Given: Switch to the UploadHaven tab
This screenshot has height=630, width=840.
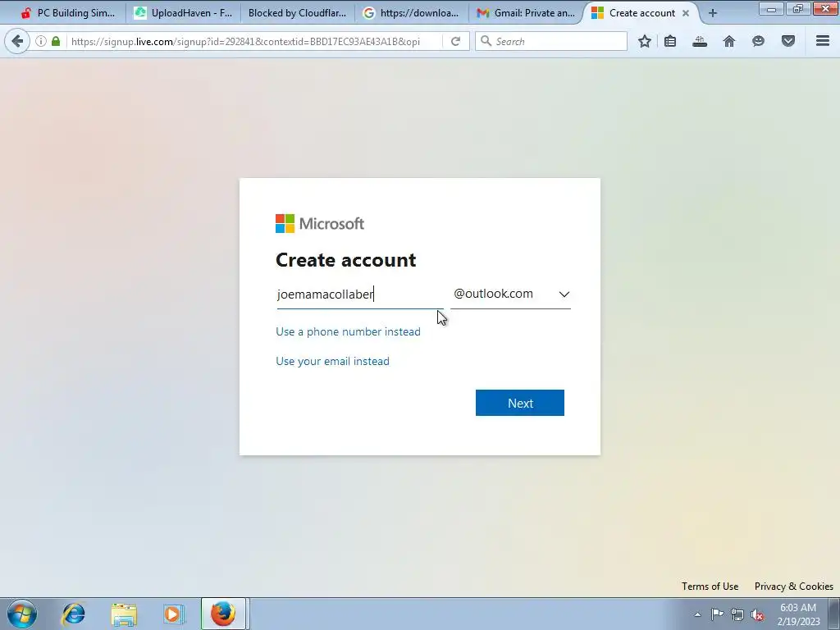Looking at the screenshot, I should pyautogui.click(x=182, y=13).
